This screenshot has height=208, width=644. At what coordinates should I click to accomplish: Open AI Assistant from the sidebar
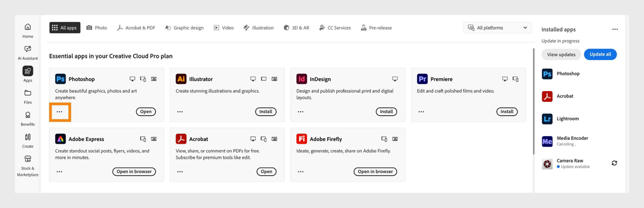tap(28, 53)
